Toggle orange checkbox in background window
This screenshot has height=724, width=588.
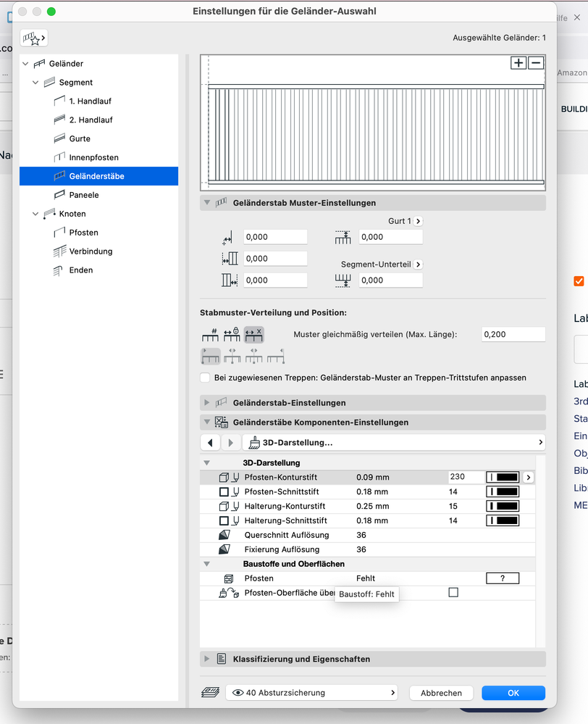pyautogui.click(x=579, y=281)
